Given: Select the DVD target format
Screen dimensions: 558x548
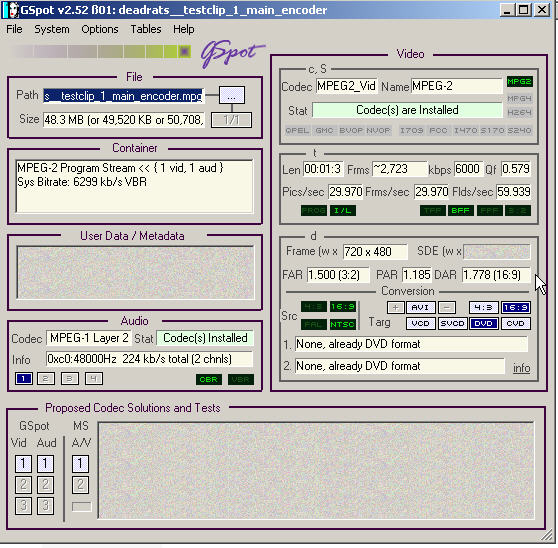Looking at the screenshot, I should coord(484,323).
